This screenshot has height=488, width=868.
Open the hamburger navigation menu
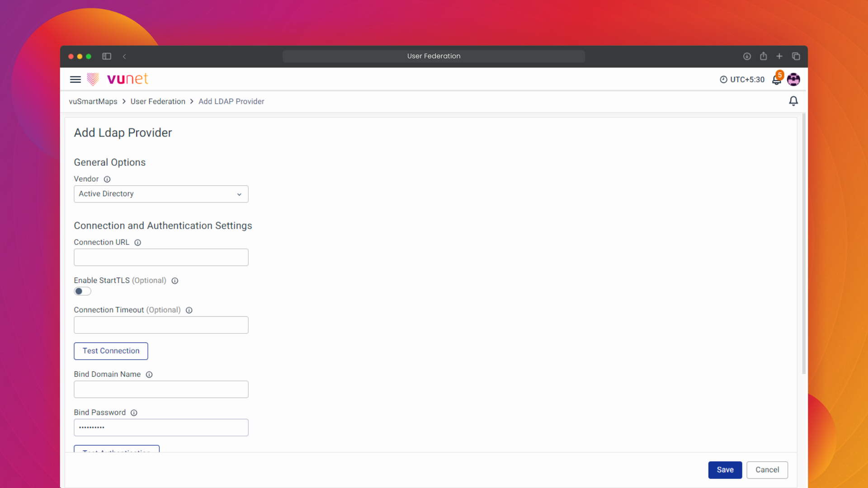pos(75,80)
